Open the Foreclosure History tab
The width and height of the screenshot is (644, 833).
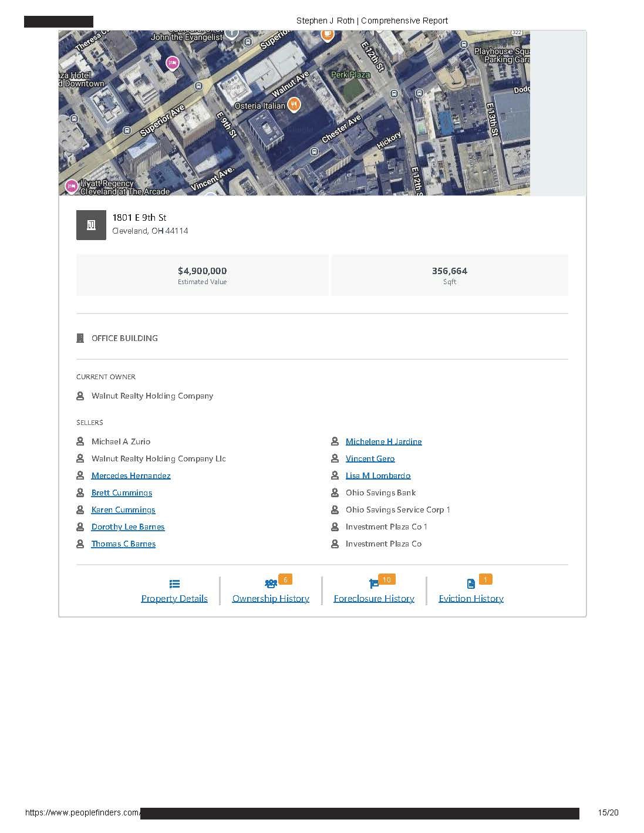374,598
